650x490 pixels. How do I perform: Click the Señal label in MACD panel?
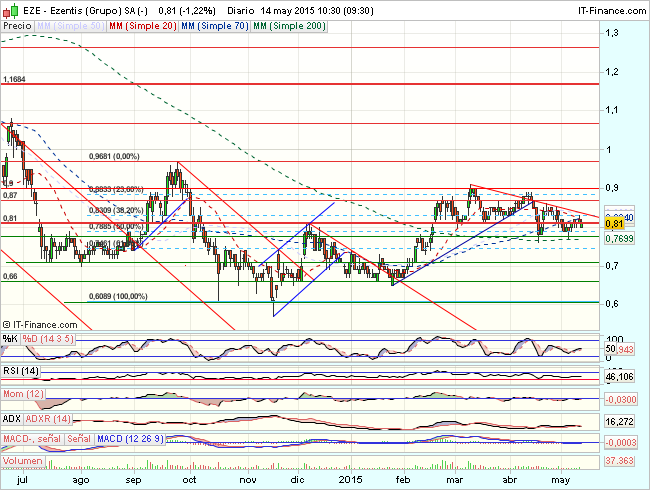[79, 439]
